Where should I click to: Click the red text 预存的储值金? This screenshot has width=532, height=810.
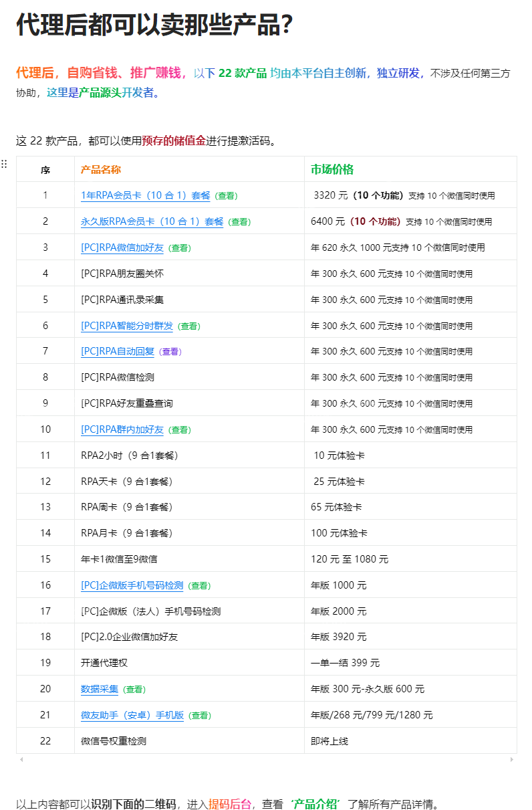[x=174, y=140]
